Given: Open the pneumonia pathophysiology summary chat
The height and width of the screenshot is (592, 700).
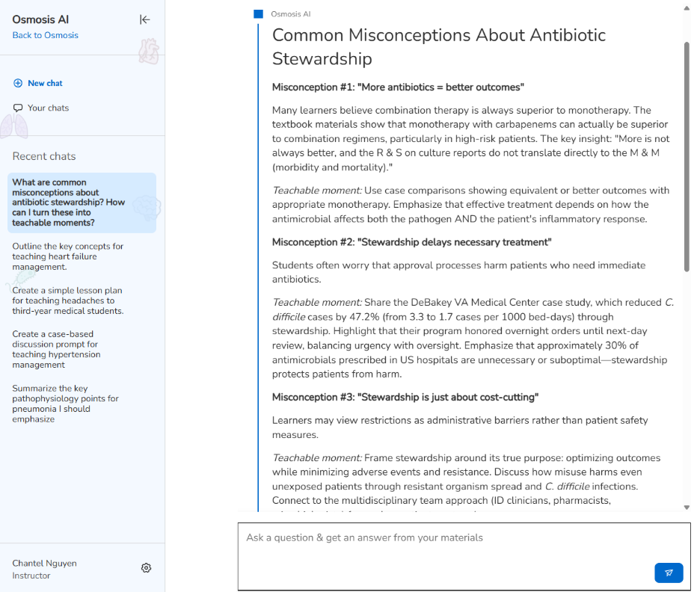Looking at the screenshot, I should coord(65,404).
